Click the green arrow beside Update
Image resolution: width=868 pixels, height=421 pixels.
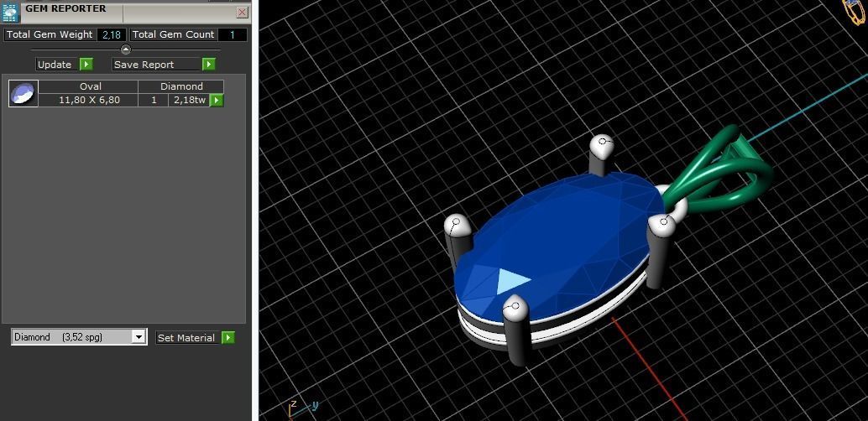point(86,65)
